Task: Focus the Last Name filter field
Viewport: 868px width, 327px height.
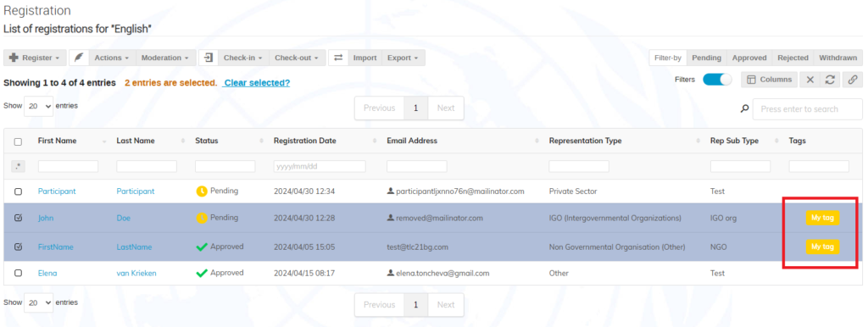Action: pos(147,166)
